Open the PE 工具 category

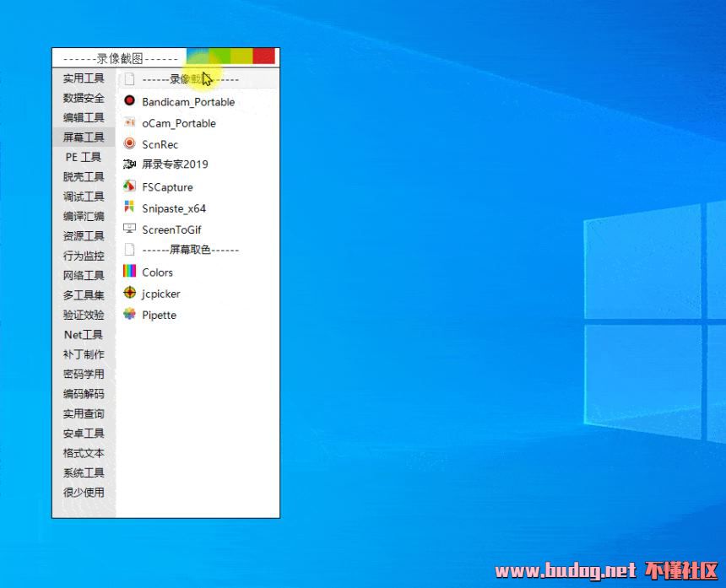(84, 157)
